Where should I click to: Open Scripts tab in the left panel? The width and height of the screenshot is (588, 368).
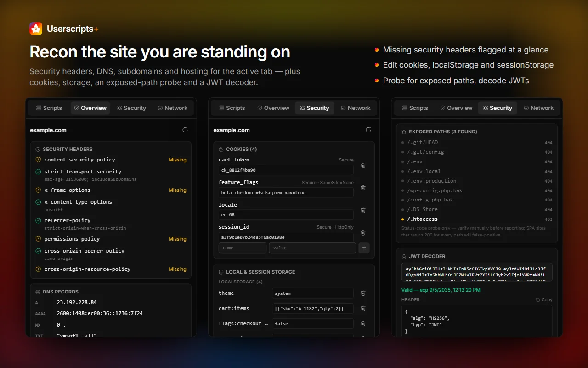[x=49, y=108]
